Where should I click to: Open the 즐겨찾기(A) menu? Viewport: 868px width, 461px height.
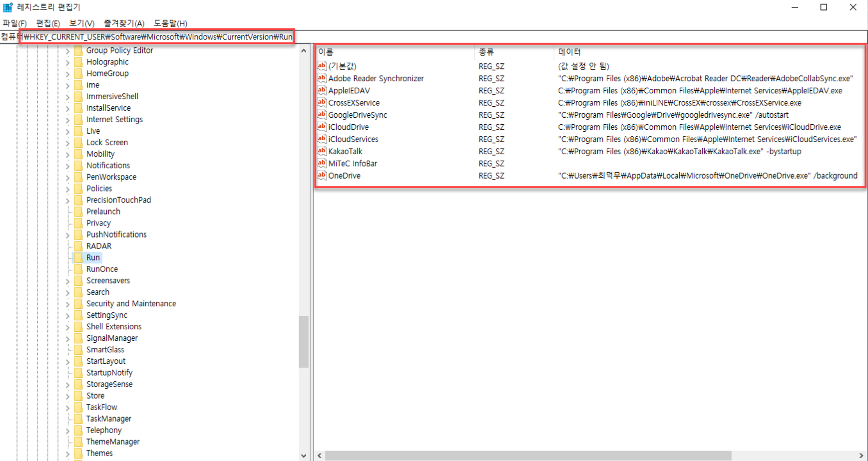[x=124, y=23]
